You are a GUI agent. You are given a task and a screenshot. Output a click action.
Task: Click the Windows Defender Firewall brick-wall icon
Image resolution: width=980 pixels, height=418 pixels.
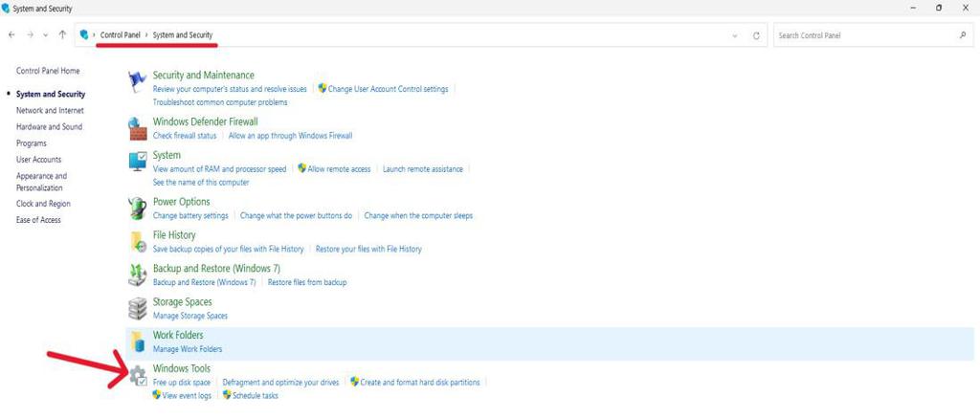[137, 129]
